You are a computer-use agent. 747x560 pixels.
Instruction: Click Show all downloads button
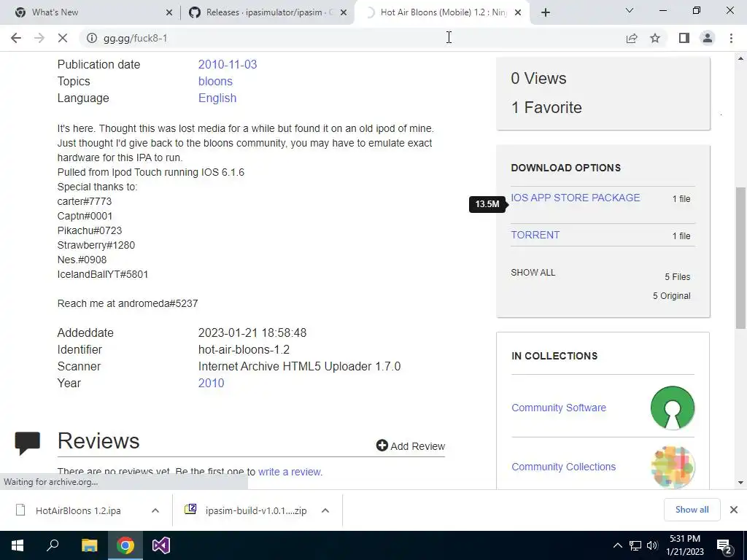click(692, 510)
